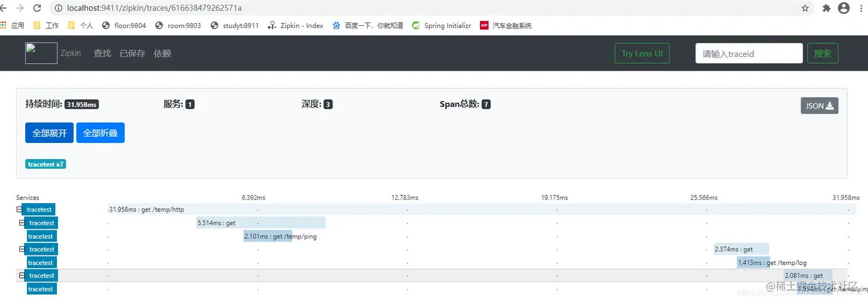Screen dimensions: 868x302
Task: Go forward with the browser forward arrow
Action: [x=20, y=8]
